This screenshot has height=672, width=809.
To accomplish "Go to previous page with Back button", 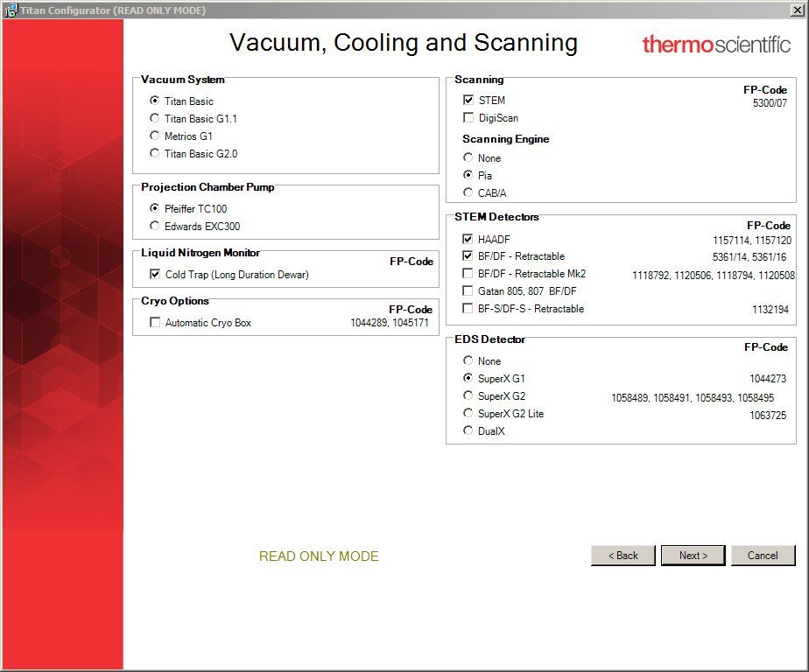I will [623, 556].
